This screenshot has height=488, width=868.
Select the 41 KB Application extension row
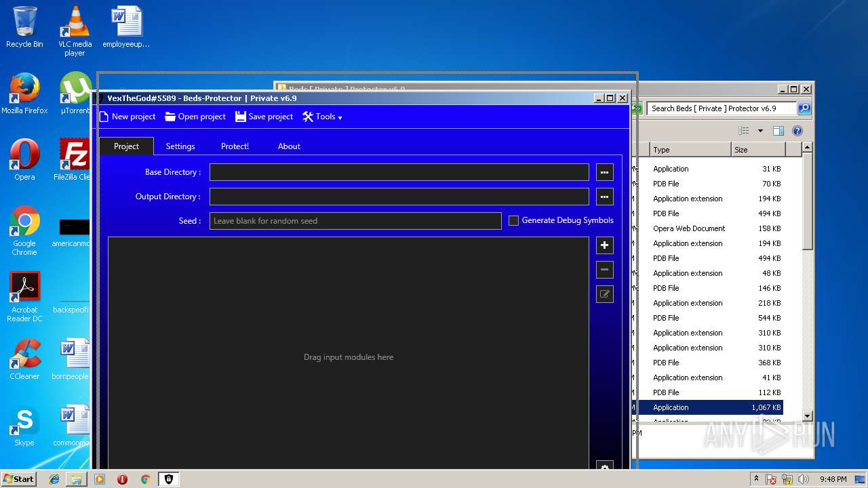[x=708, y=378]
